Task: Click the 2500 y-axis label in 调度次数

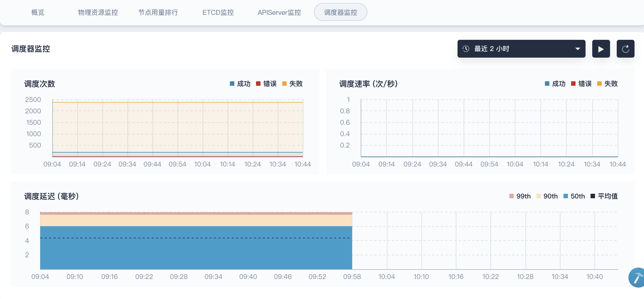Action: [33, 99]
